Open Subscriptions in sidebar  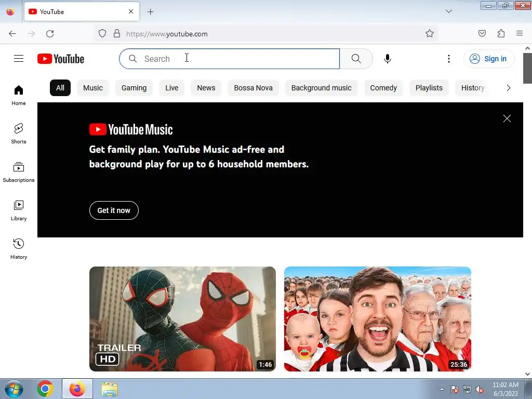[19, 172]
